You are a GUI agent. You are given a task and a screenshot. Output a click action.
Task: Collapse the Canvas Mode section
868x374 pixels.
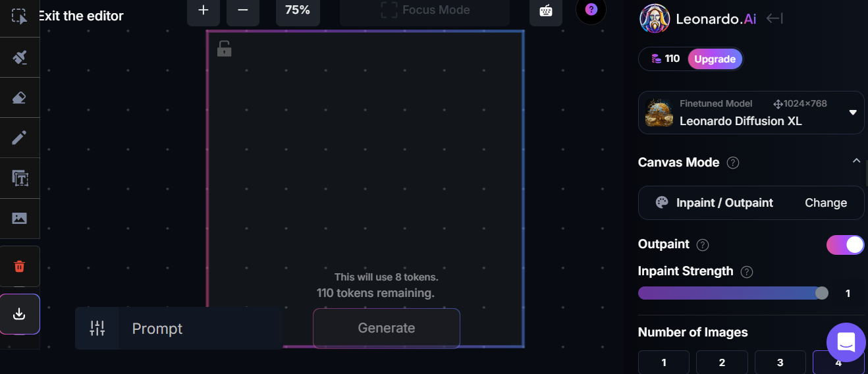point(856,161)
